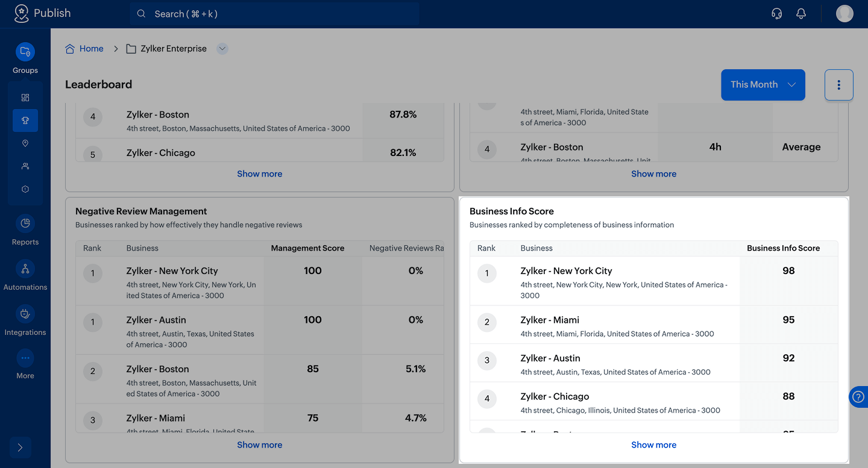Click the dashboard grid icon in sidebar
The image size is (868, 468).
click(25, 98)
